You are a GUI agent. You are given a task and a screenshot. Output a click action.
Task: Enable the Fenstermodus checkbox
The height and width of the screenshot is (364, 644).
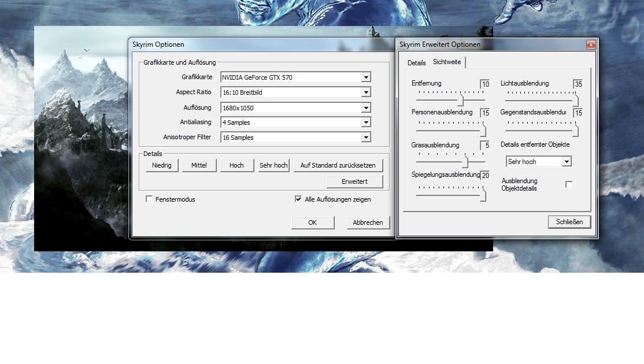149,199
